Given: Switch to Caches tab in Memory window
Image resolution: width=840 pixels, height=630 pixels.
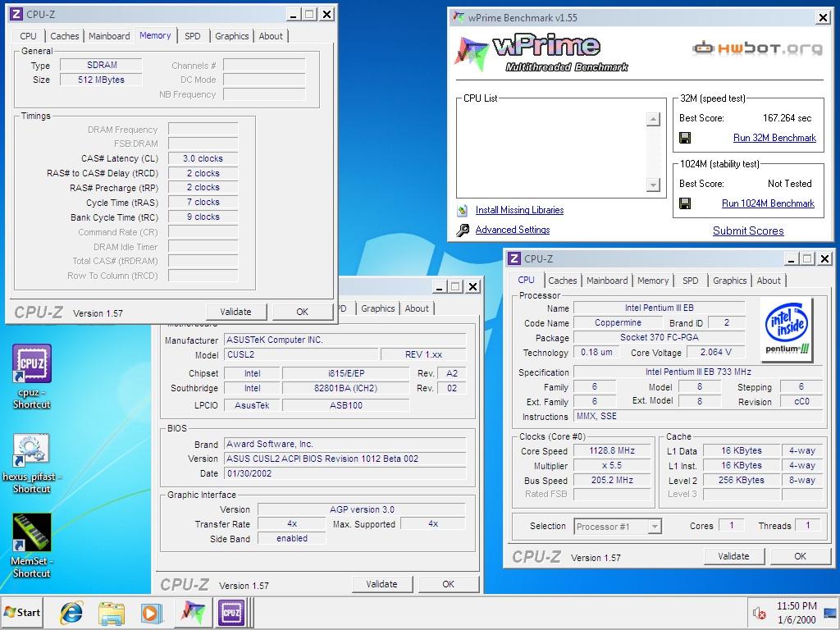Looking at the screenshot, I should point(64,36).
